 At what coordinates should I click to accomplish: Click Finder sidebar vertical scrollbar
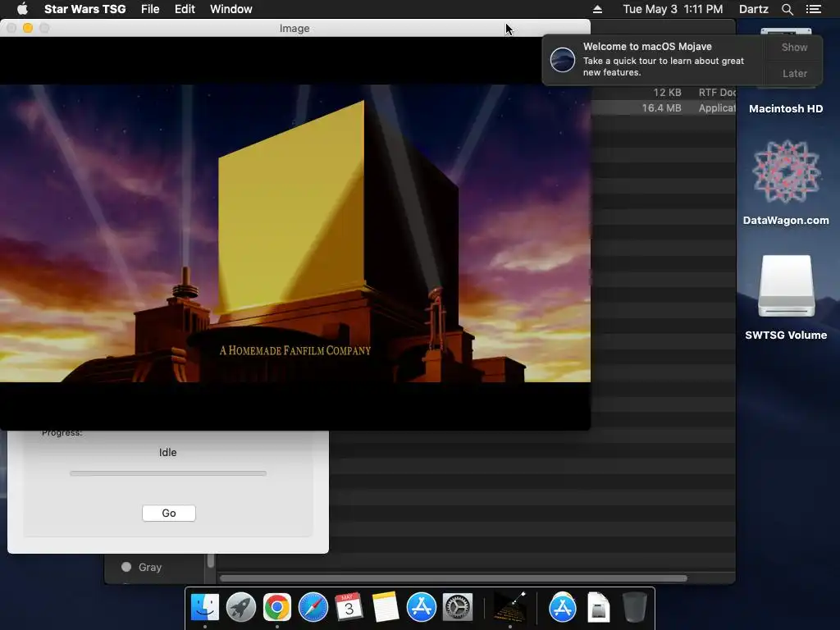click(211, 560)
